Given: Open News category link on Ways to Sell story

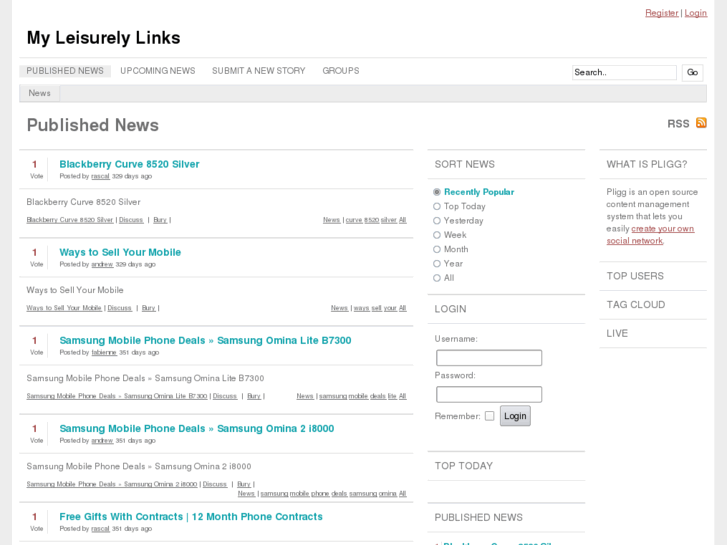Looking at the screenshot, I should click(x=339, y=308).
